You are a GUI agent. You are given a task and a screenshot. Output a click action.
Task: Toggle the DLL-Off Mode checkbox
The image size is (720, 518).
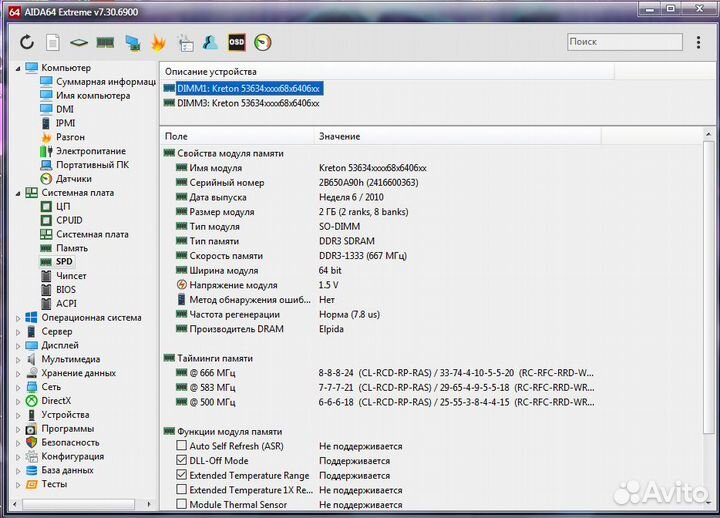pos(181,461)
